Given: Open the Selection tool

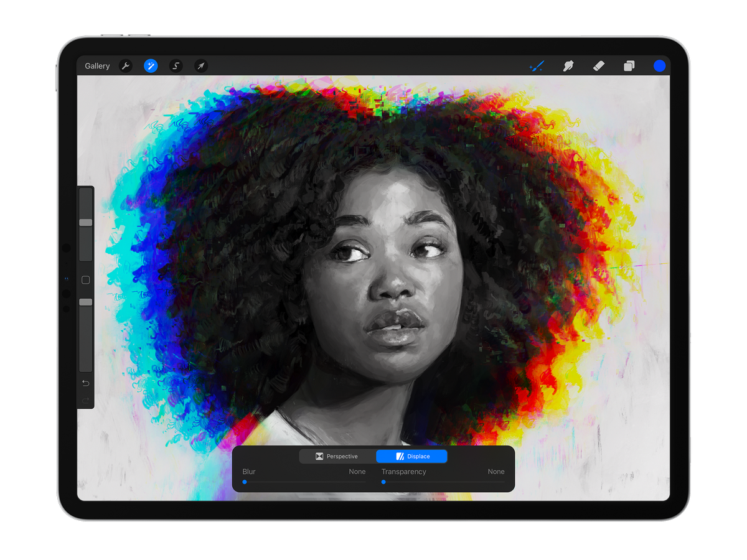Looking at the screenshot, I should [176, 66].
